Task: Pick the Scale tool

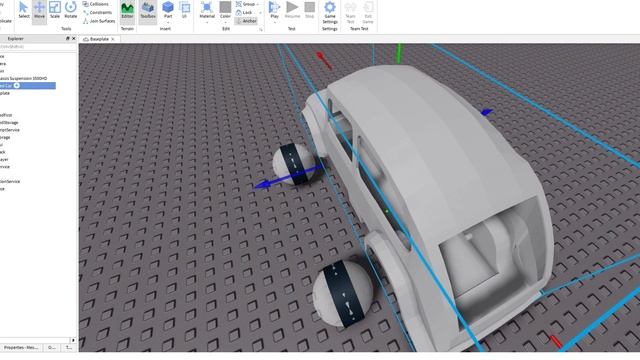Action: [x=55, y=11]
